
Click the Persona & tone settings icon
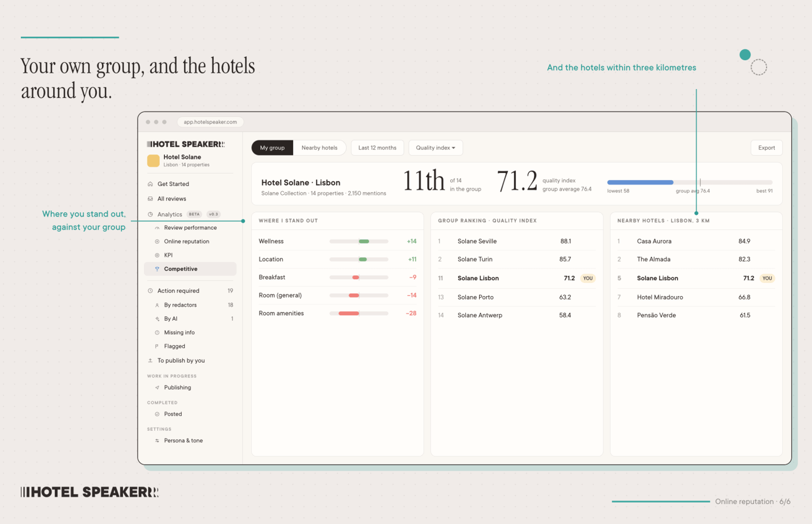click(157, 441)
